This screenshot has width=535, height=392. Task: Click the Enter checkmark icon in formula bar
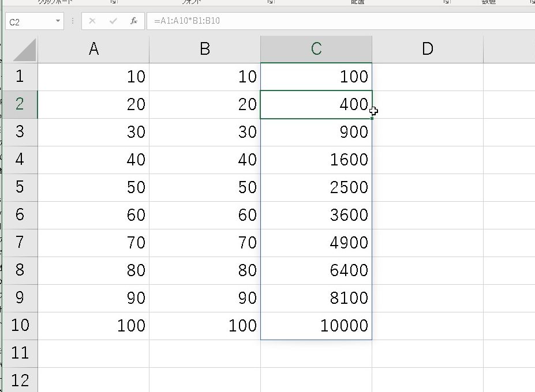[113, 21]
